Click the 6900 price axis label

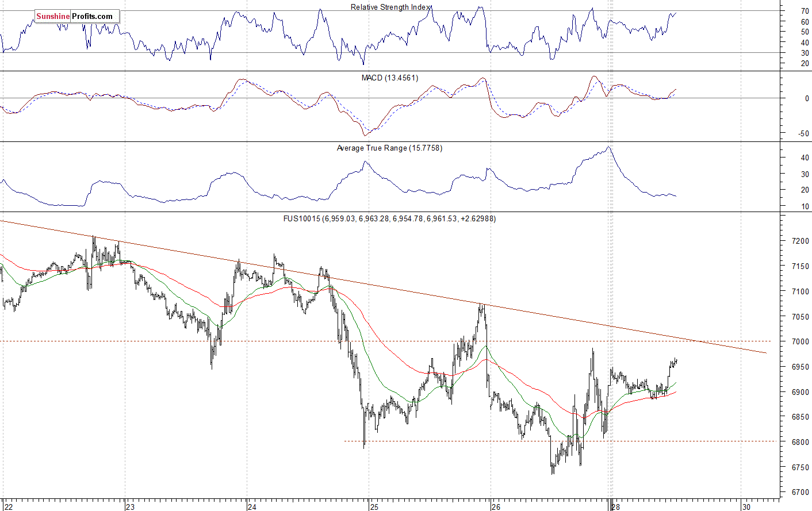pyautogui.click(x=800, y=392)
